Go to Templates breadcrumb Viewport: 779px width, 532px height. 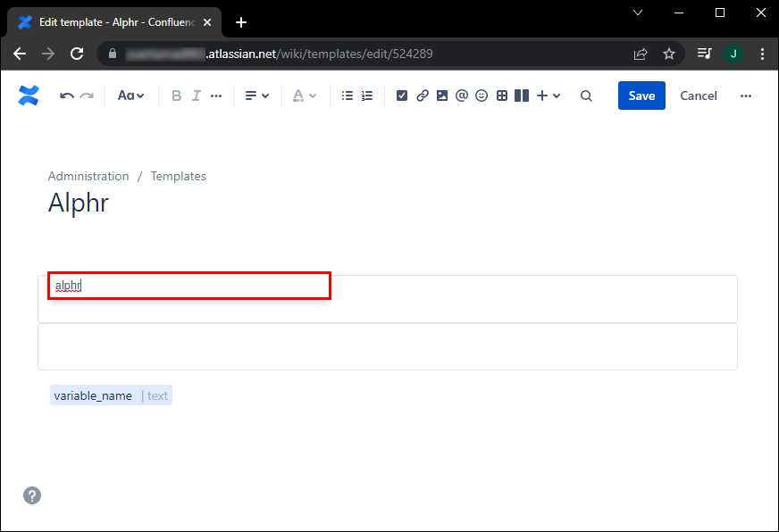point(179,176)
